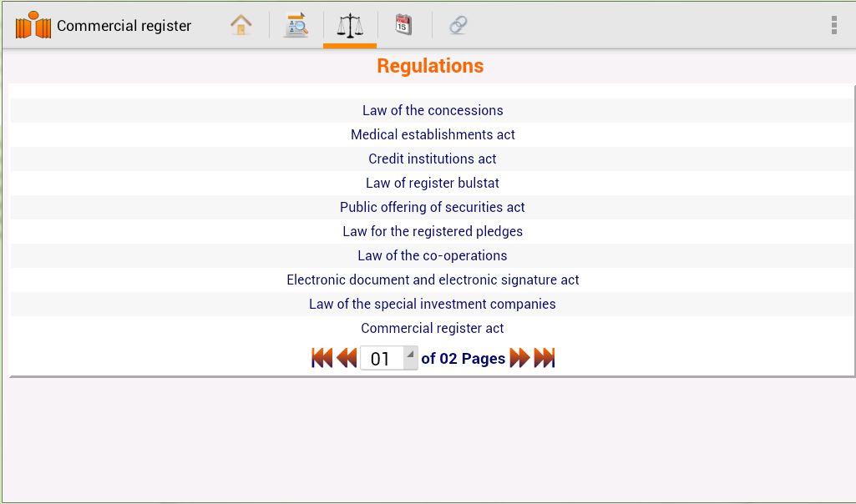Click the Regulations heading
The image size is (856, 504).
[430, 65]
